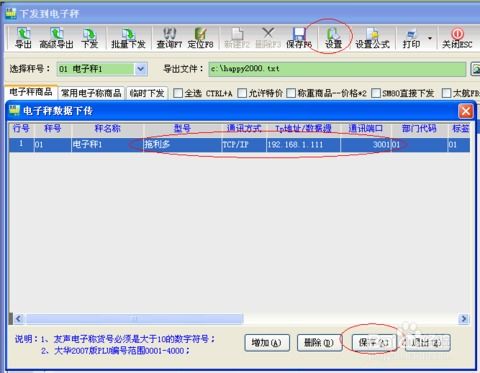Click the 保存(S) save button
Viewport: 480px width, 373px height.
[374, 343]
